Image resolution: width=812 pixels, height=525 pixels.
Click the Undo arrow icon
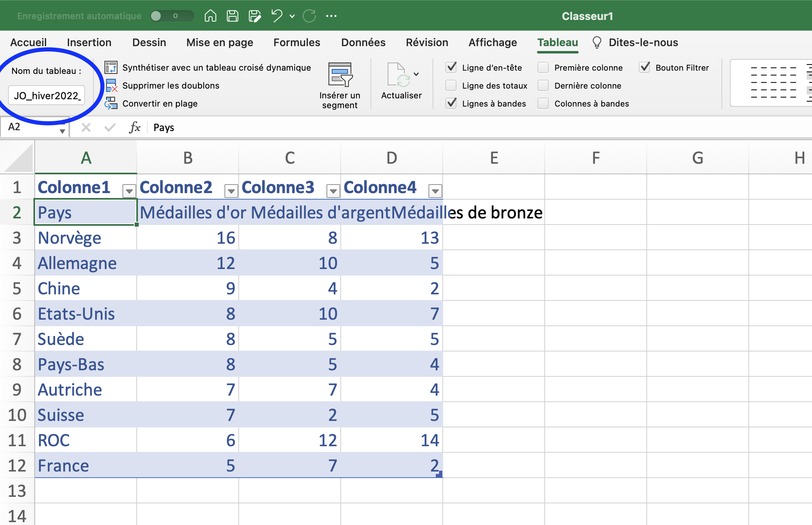(277, 16)
